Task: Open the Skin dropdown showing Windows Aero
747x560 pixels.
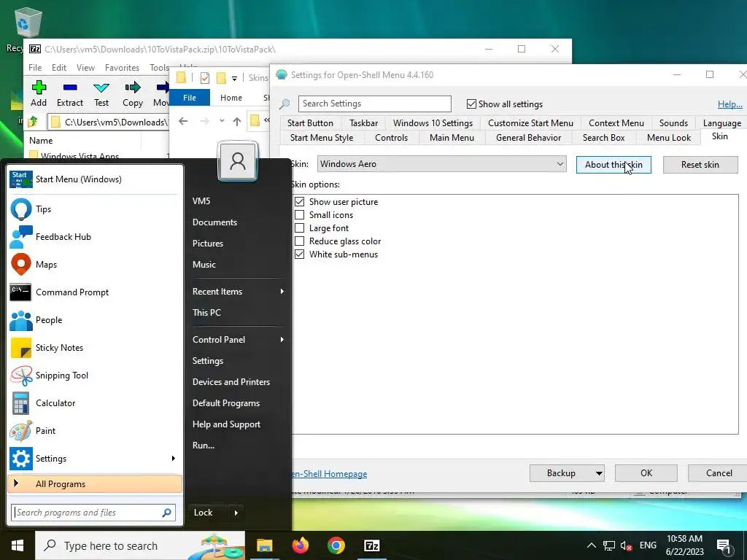Action: (x=441, y=164)
